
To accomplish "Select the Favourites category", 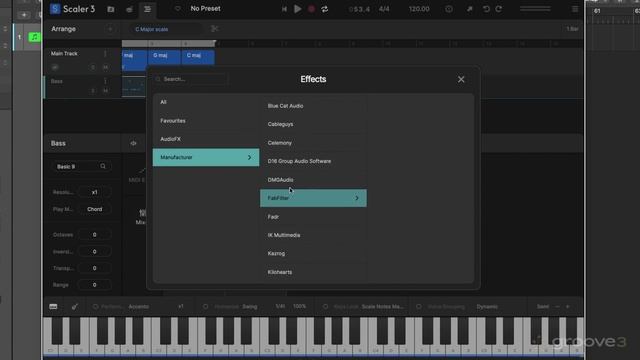I will (206, 121).
